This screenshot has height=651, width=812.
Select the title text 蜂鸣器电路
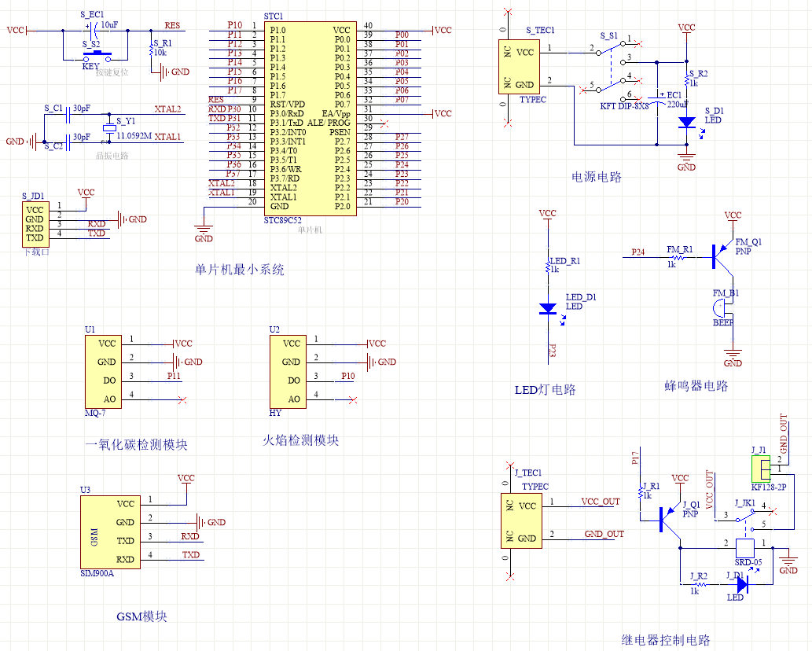pos(696,386)
